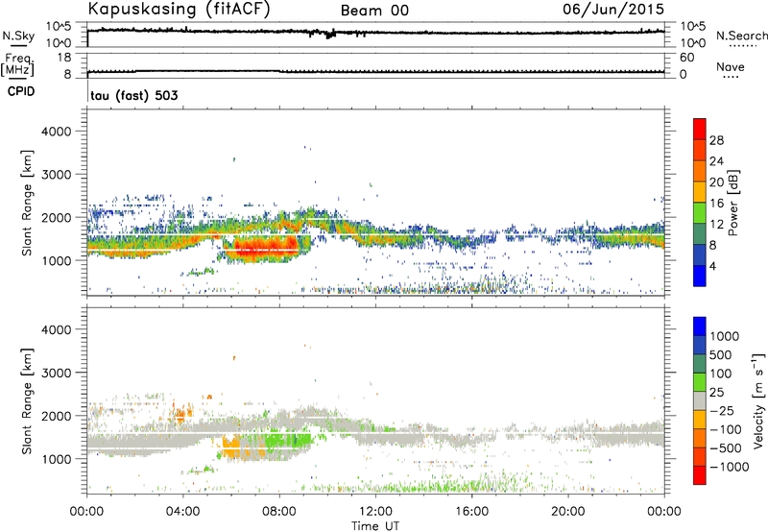This screenshot has width=768, height=532.
Task: Click the '4000' tick of the velocity panel
Action: 57,329
